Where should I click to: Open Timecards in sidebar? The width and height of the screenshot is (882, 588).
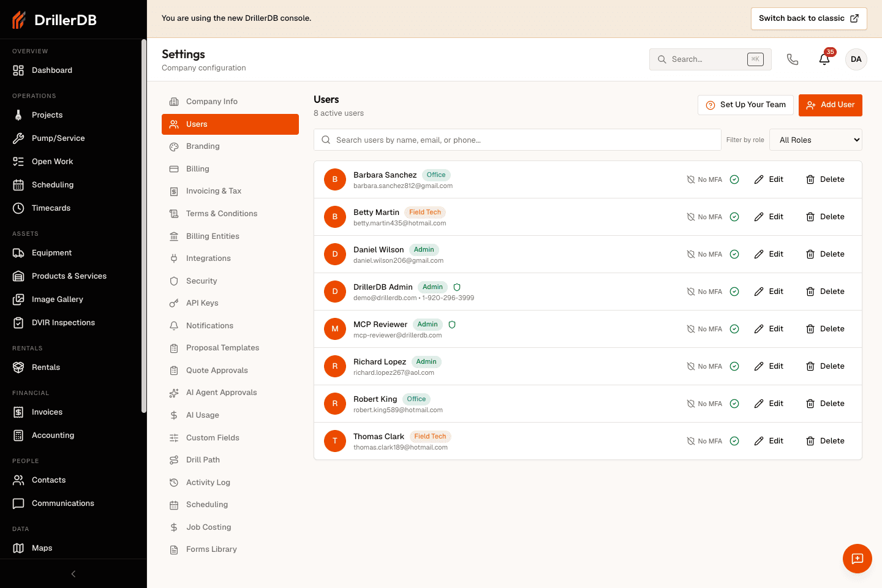coord(71,208)
